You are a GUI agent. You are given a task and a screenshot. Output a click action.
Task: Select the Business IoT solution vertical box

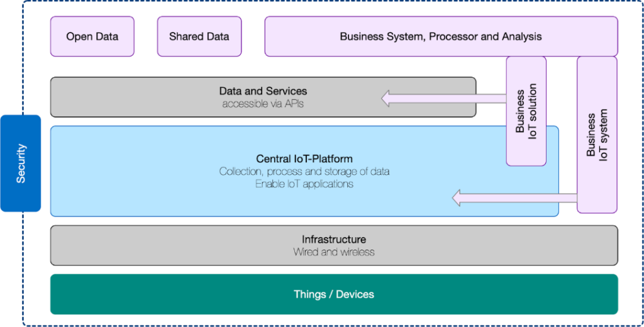(x=526, y=111)
